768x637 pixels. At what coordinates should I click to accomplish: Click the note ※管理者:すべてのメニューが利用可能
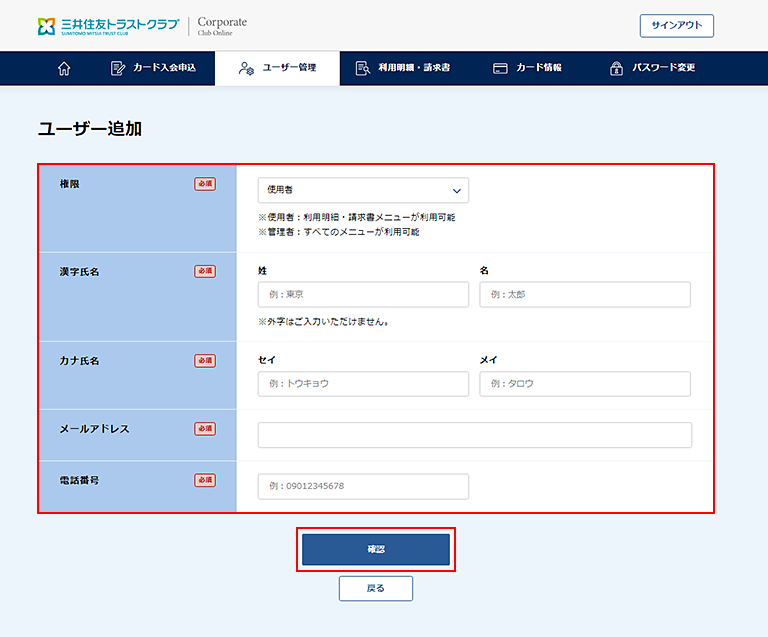[x=338, y=232]
